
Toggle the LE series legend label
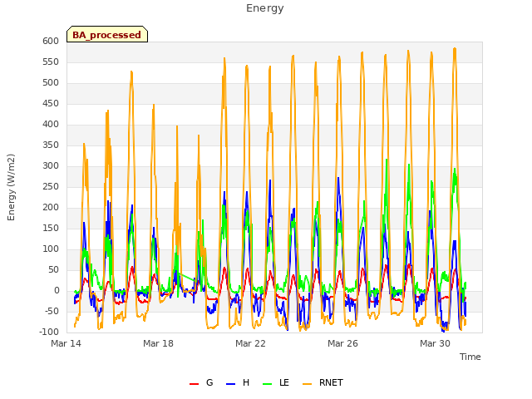click(x=284, y=382)
